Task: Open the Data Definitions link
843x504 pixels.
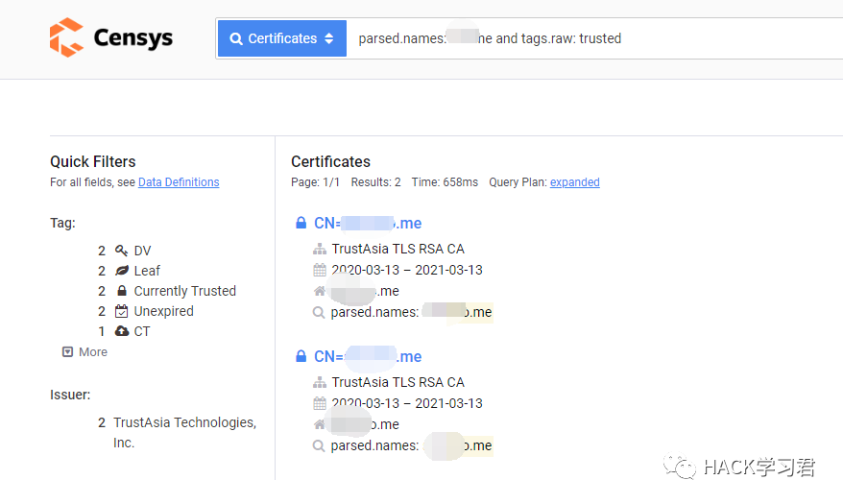Action: pyautogui.click(x=179, y=182)
